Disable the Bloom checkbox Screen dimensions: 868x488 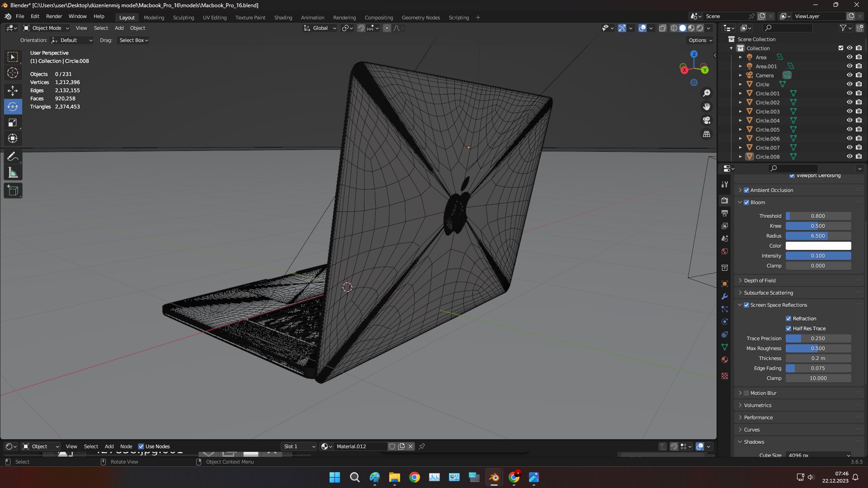pyautogui.click(x=746, y=202)
